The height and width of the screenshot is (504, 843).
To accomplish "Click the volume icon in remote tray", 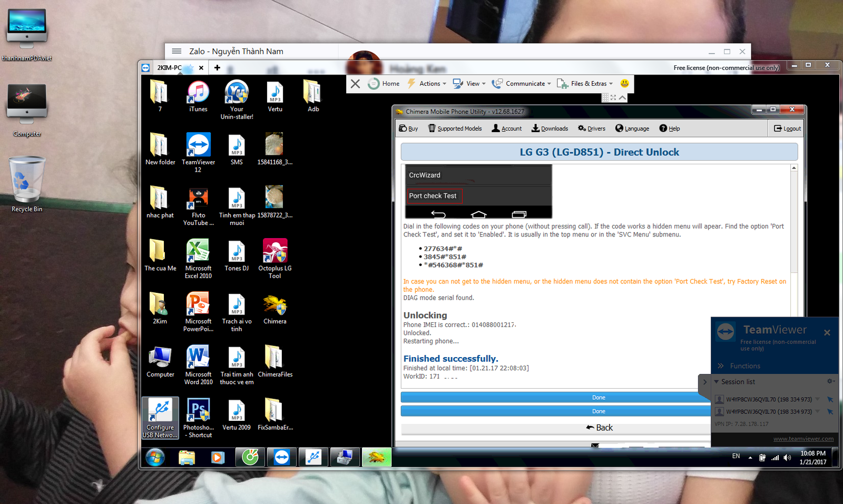I will click(787, 458).
